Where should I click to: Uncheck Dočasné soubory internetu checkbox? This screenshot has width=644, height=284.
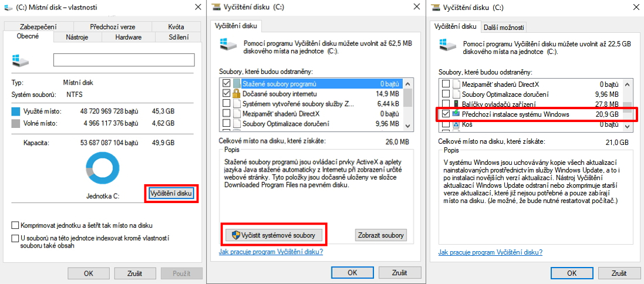pyautogui.click(x=227, y=93)
